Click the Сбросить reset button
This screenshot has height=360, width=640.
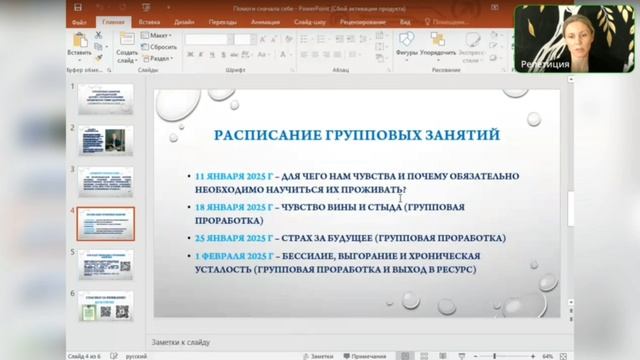click(x=159, y=47)
